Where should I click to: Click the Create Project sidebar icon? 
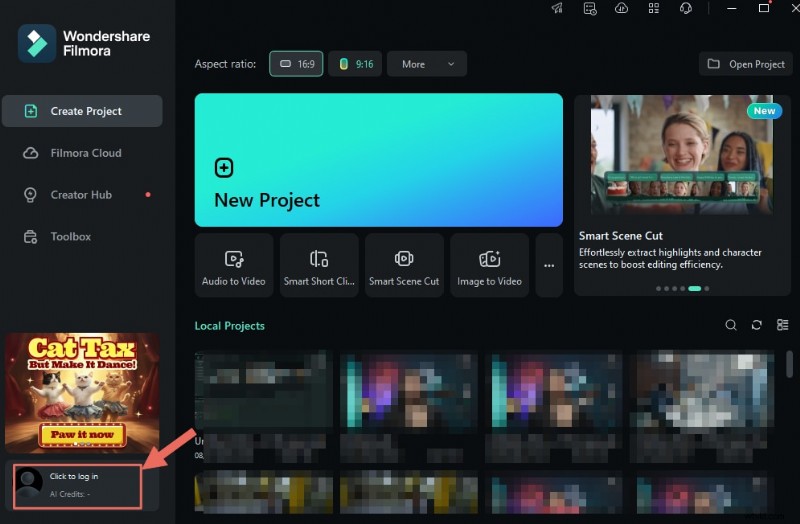pos(31,111)
